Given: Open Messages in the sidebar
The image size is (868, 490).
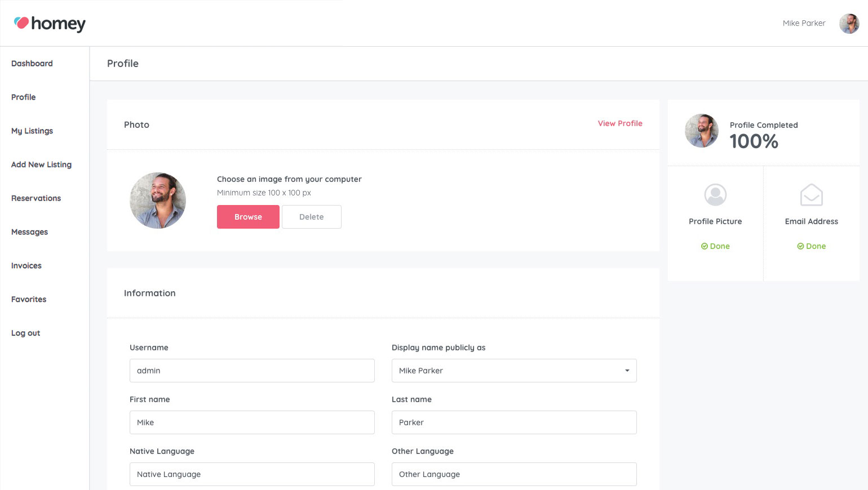Looking at the screenshot, I should coord(29,232).
